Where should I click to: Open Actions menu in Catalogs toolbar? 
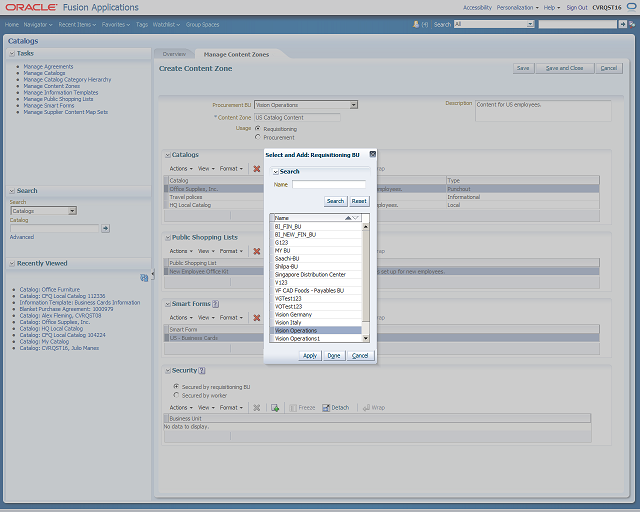181,169
